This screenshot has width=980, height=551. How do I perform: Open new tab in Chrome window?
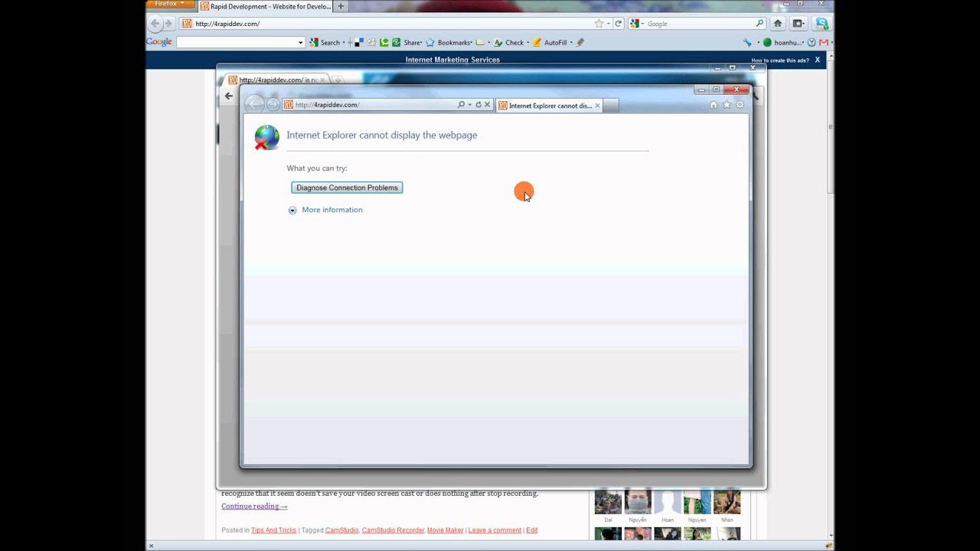(x=338, y=80)
